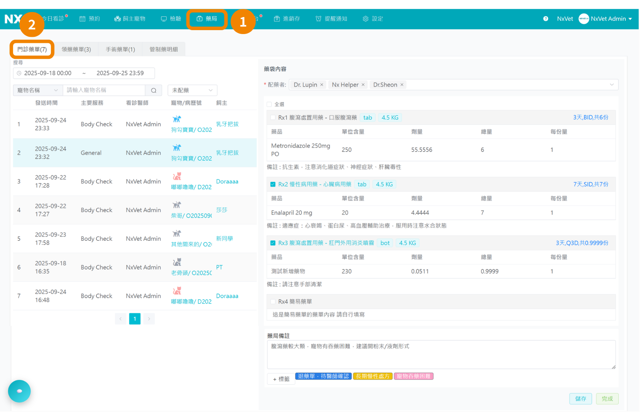Open the pet name search-type dropdown
Viewport: 640px width, 412px height.
coord(38,90)
